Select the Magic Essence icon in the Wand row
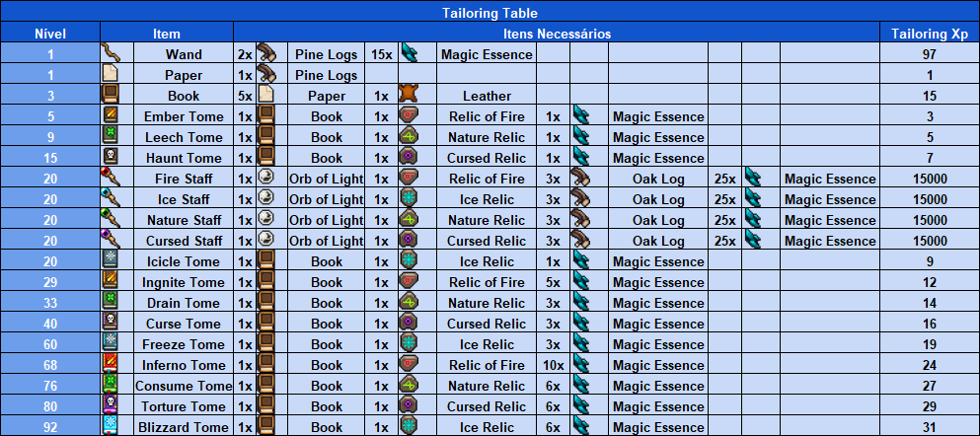The image size is (980, 436). tap(409, 53)
